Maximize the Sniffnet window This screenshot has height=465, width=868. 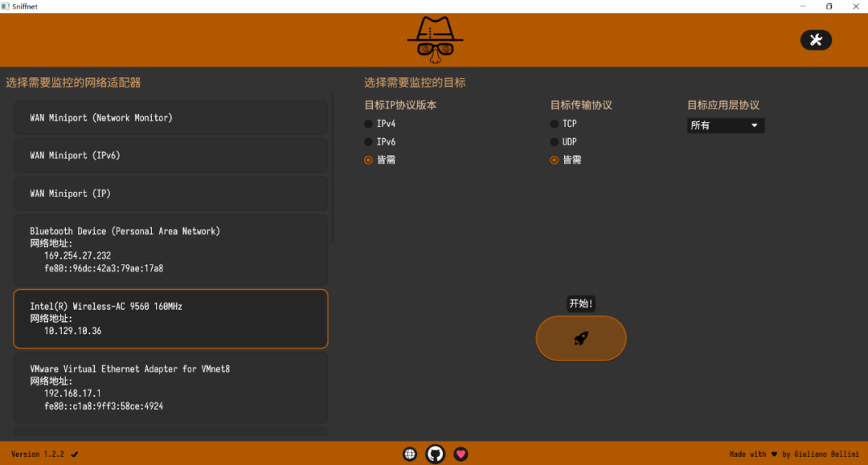829,6
